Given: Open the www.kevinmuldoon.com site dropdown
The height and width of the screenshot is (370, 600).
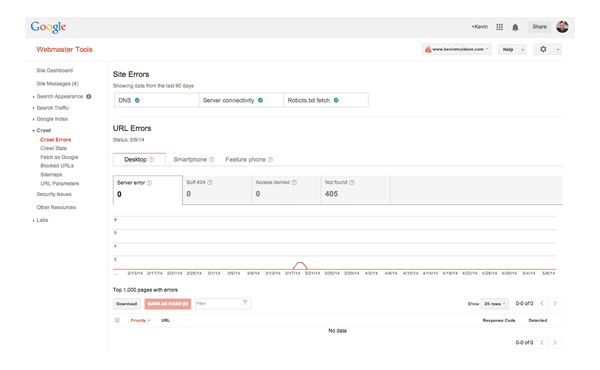Looking at the screenshot, I should click(457, 49).
